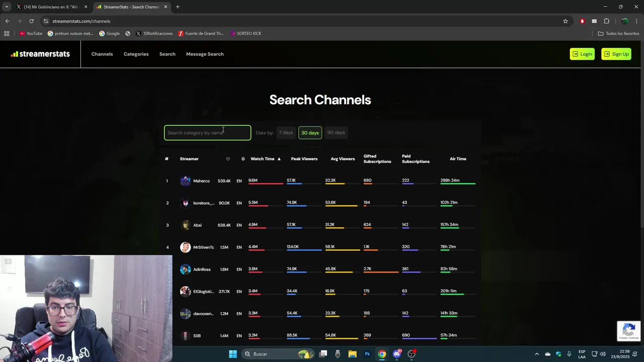Viewport: 644px width, 362px height.
Task: Click the Login button
Action: [582, 54]
